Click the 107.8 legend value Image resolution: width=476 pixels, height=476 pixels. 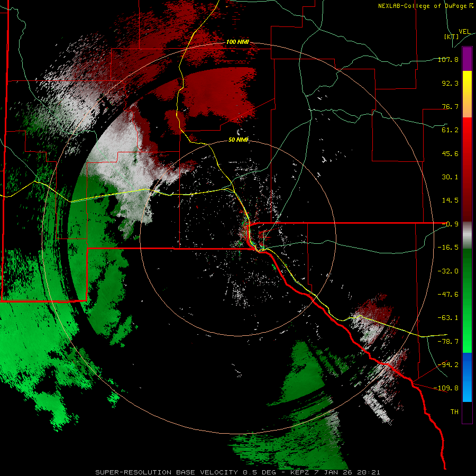(448, 59)
